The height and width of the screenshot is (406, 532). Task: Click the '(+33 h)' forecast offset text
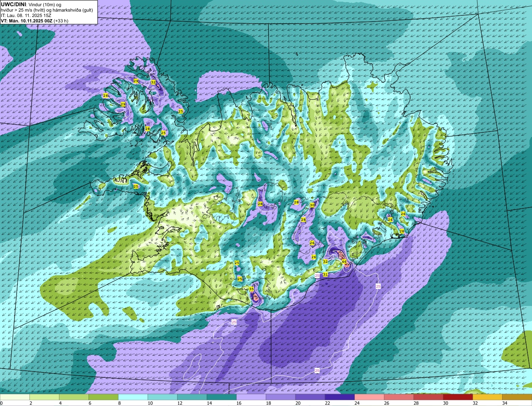pyautogui.click(x=61, y=20)
